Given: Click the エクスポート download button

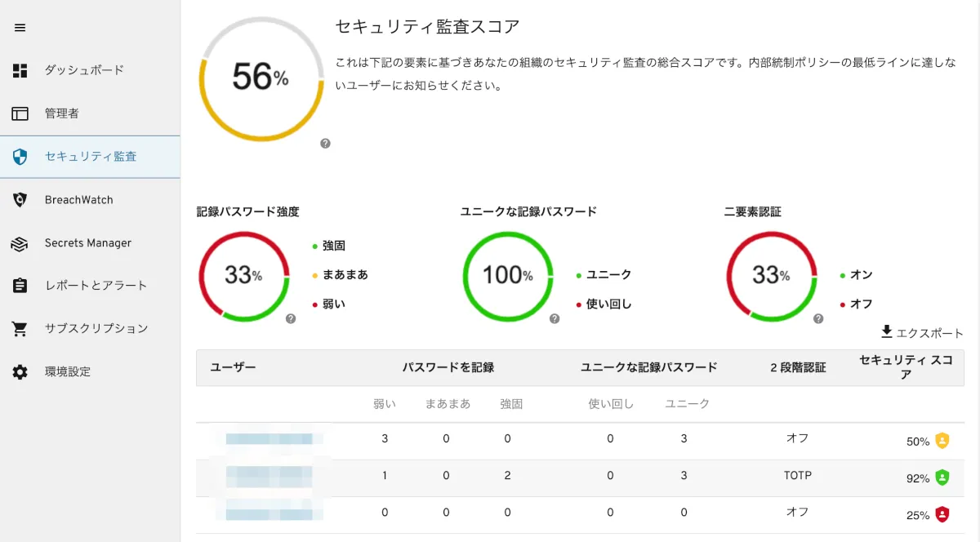Looking at the screenshot, I should (x=922, y=333).
